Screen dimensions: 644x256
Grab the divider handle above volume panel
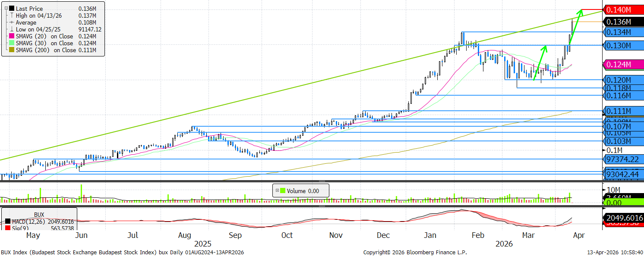click(322, 181)
